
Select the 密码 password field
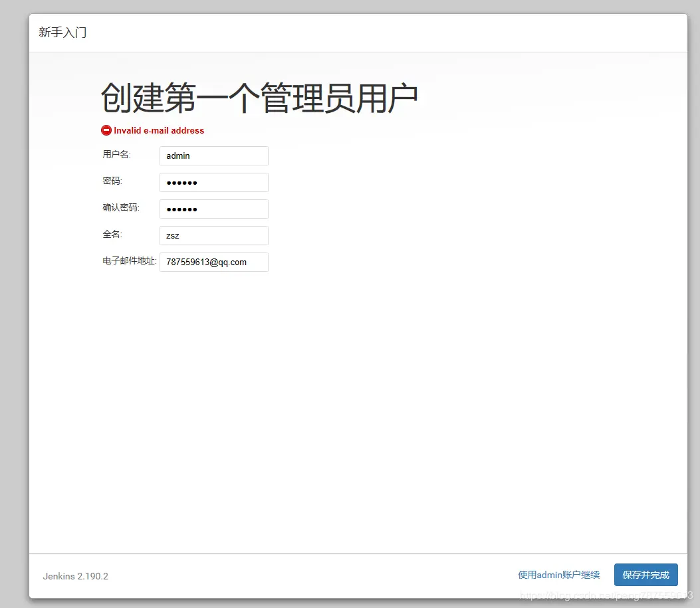[x=213, y=182]
